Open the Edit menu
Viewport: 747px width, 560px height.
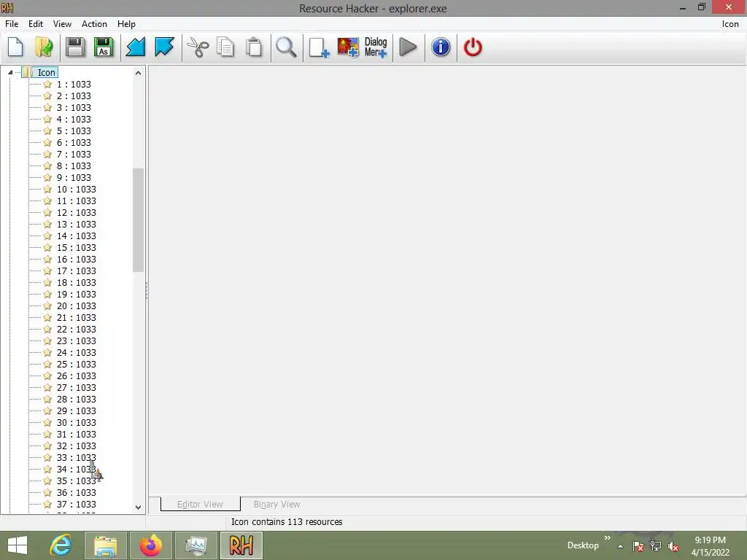36,24
